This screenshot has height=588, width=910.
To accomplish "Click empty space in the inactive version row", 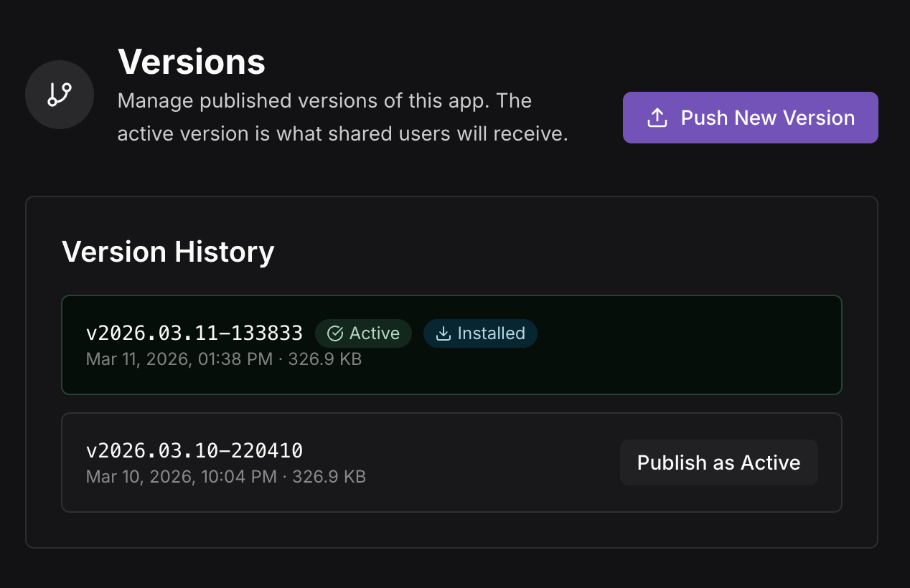I will pos(488,463).
